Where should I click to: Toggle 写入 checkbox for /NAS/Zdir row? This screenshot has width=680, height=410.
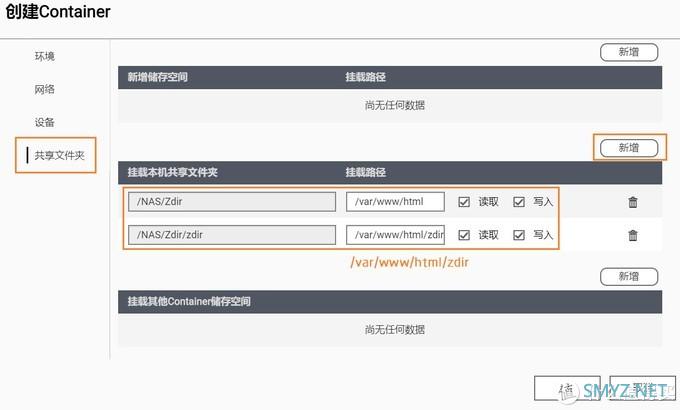pyautogui.click(x=519, y=202)
